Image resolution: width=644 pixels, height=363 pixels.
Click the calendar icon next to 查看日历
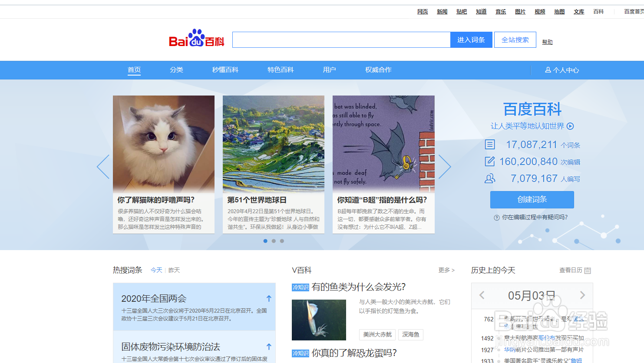coord(588,271)
